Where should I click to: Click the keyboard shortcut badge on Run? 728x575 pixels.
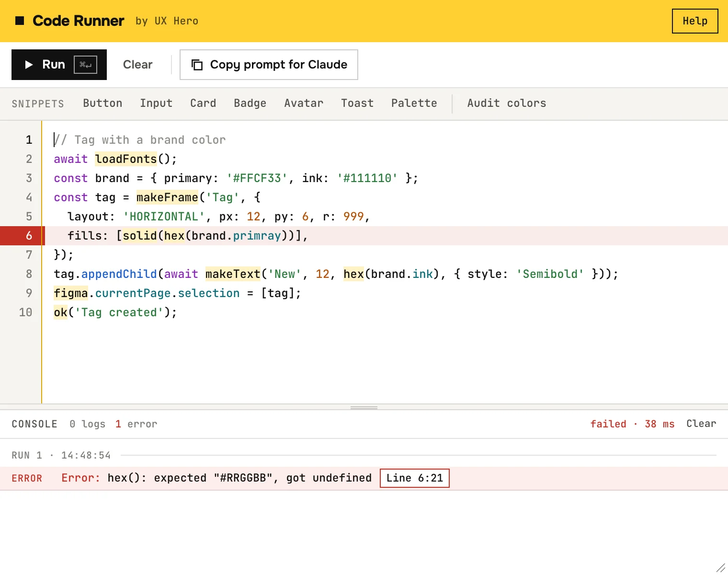tap(86, 65)
